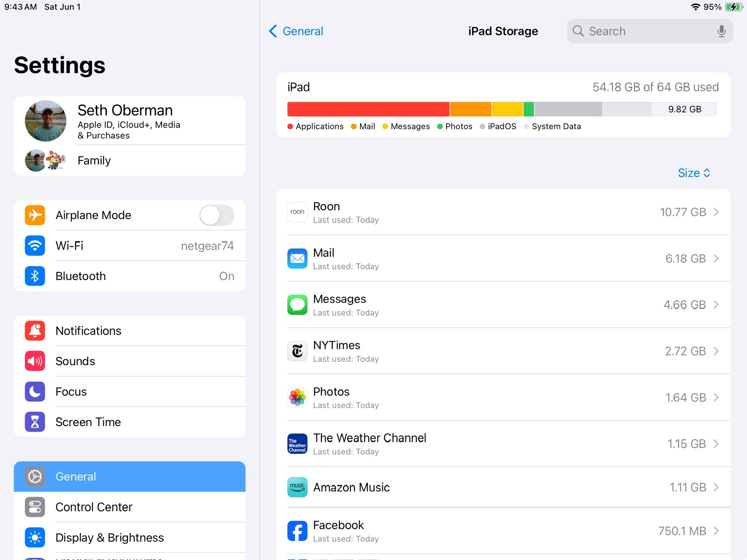The width and height of the screenshot is (747, 560).
Task: Tap the Messages app icon
Action: (x=297, y=305)
